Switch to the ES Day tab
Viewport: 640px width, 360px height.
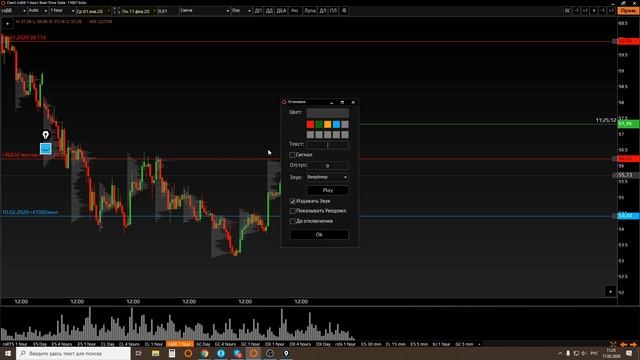(40, 344)
